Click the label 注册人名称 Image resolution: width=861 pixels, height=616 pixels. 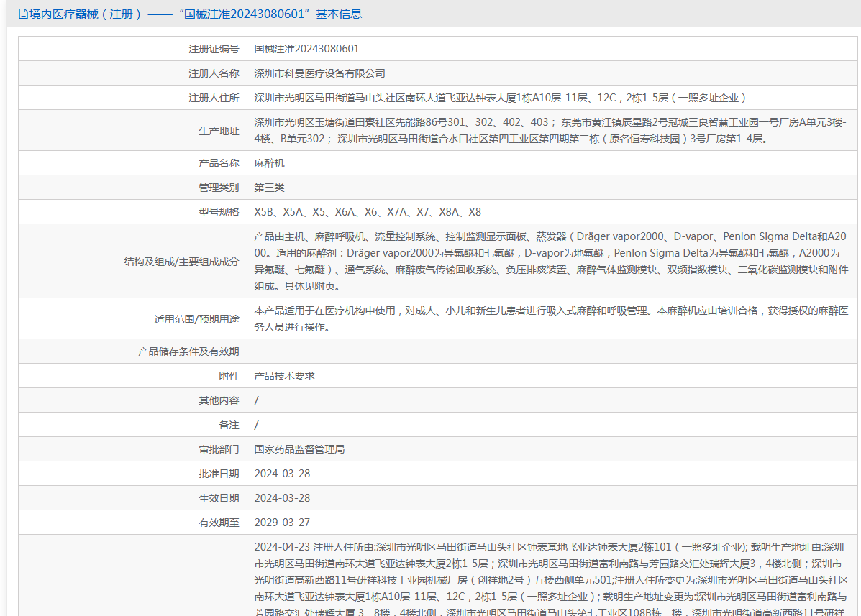click(214, 73)
